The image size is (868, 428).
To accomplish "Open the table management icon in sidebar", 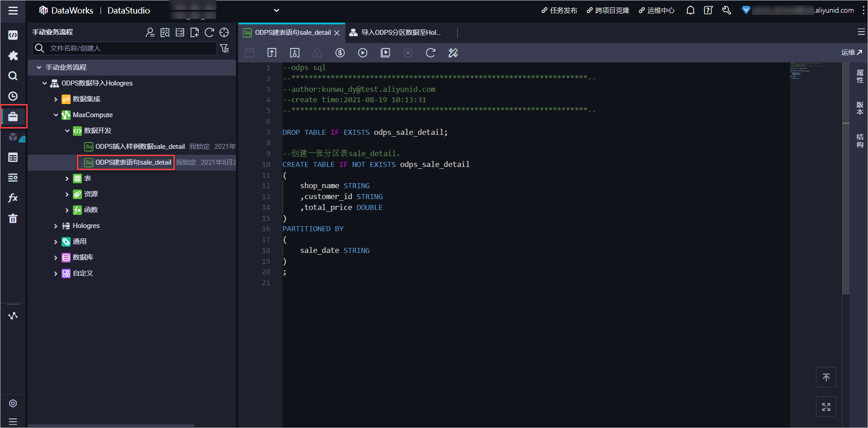I will (13, 157).
